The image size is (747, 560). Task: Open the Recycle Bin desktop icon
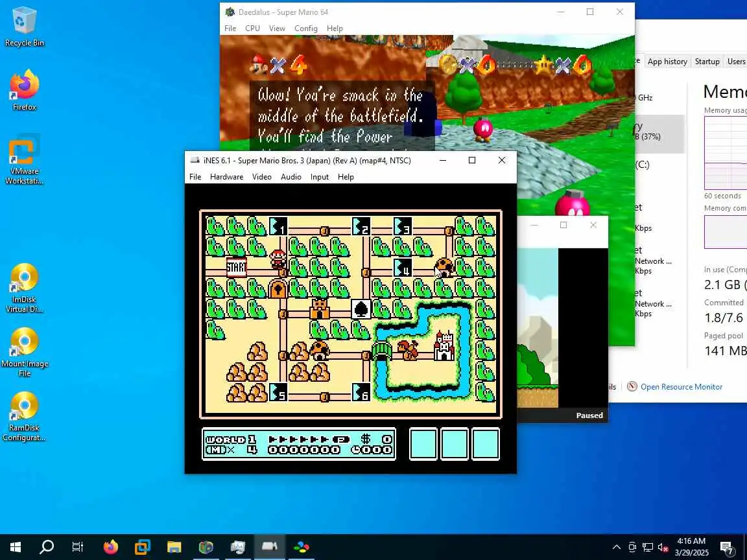coord(24,27)
